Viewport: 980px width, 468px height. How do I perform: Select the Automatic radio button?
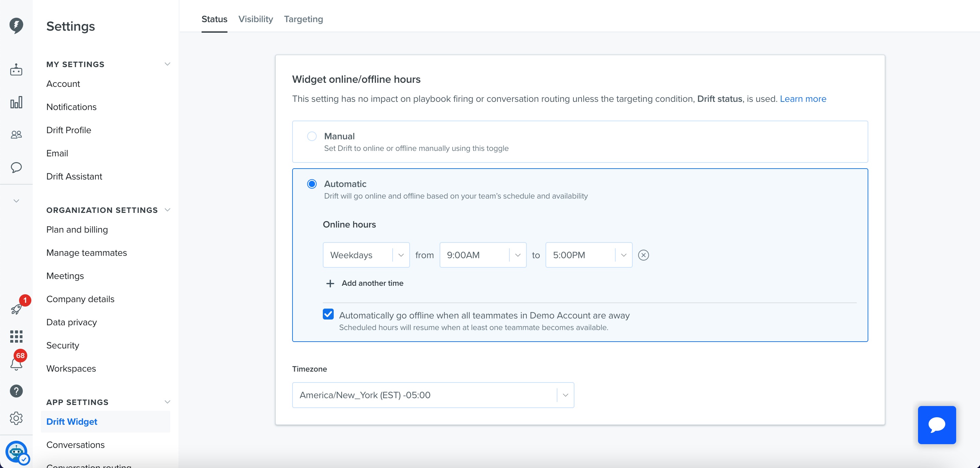pos(312,184)
